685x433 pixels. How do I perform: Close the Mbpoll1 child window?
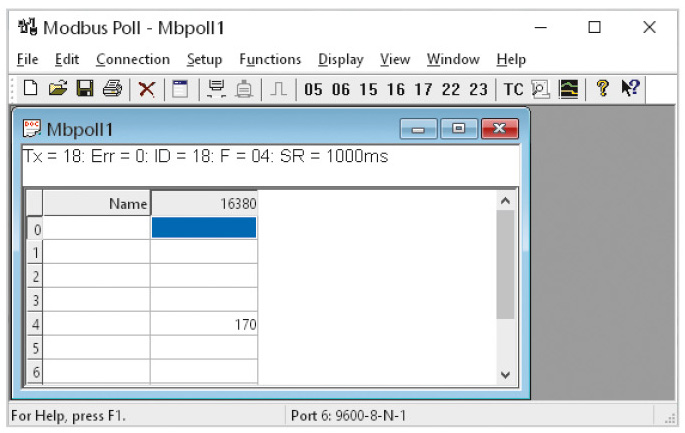coord(500,129)
